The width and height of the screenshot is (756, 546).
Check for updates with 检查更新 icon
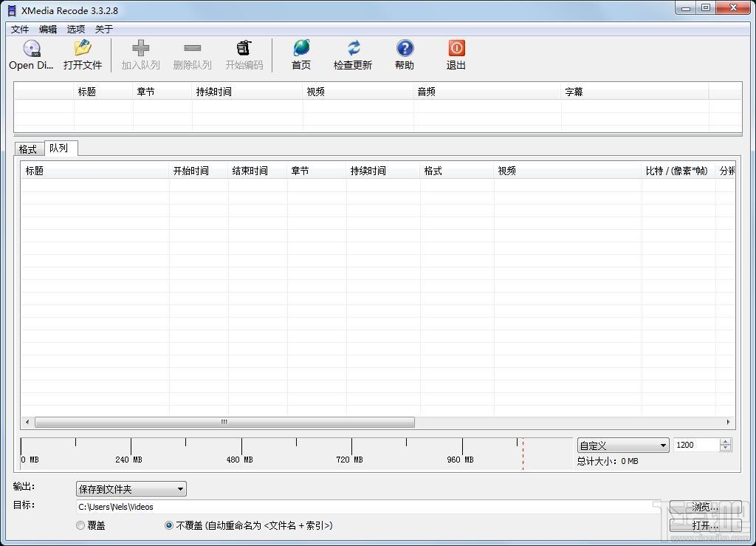[x=352, y=52]
